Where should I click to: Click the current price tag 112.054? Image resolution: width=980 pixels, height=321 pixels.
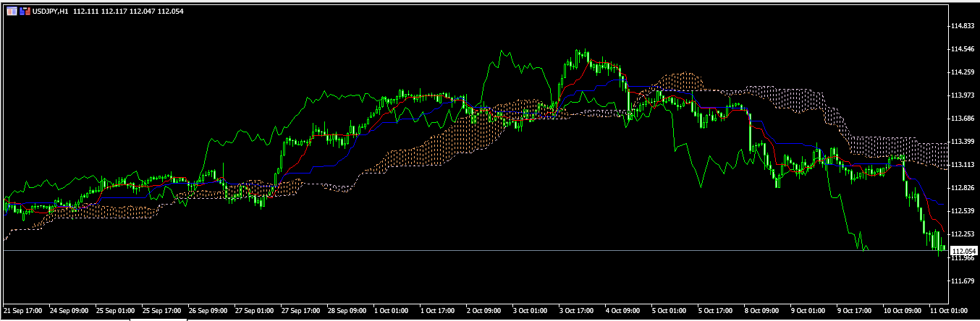(x=964, y=251)
